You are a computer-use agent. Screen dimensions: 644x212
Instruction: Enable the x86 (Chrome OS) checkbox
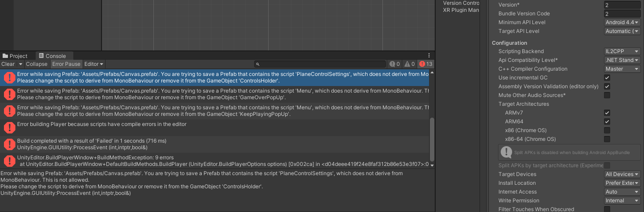(x=607, y=130)
